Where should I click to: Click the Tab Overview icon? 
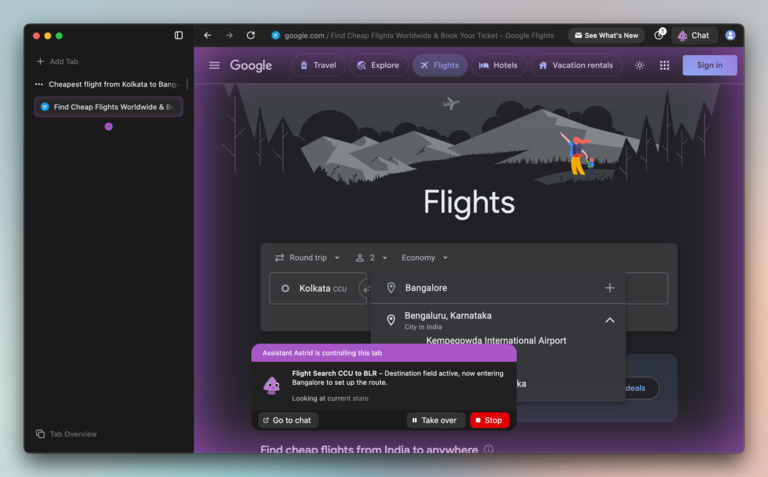[x=40, y=434]
